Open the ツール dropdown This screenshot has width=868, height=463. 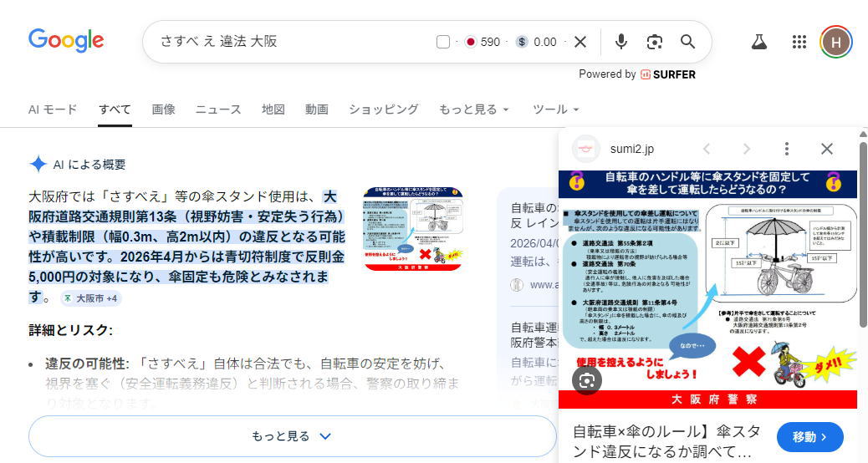pyautogui.click(x=555, y=109)
